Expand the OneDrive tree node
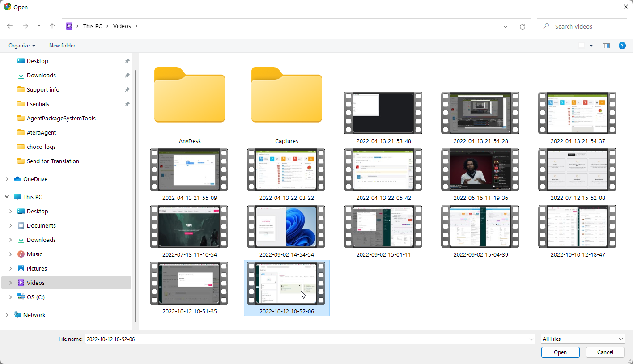 [x=6, y=179]
